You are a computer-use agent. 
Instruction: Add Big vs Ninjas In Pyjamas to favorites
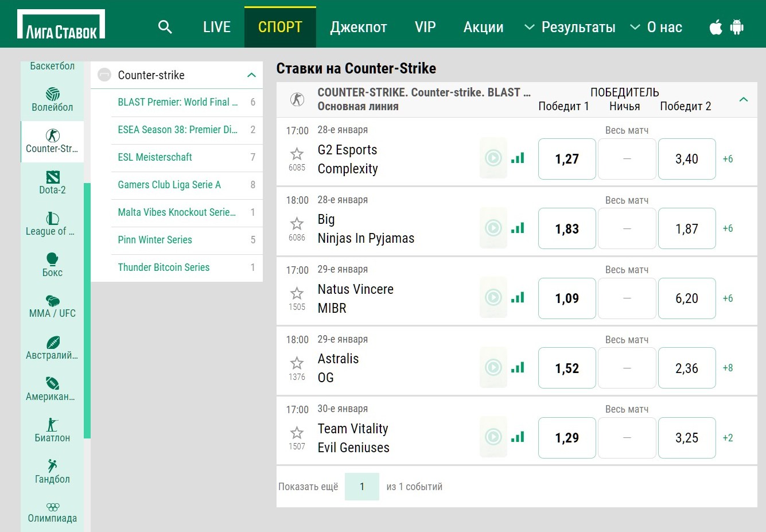coord(297,224)
